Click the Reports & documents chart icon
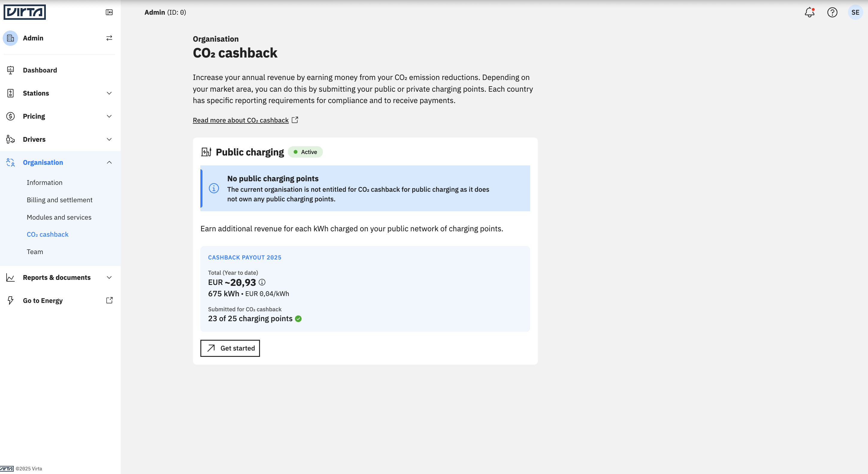This screenshot has height=474, width=868. 10,277
